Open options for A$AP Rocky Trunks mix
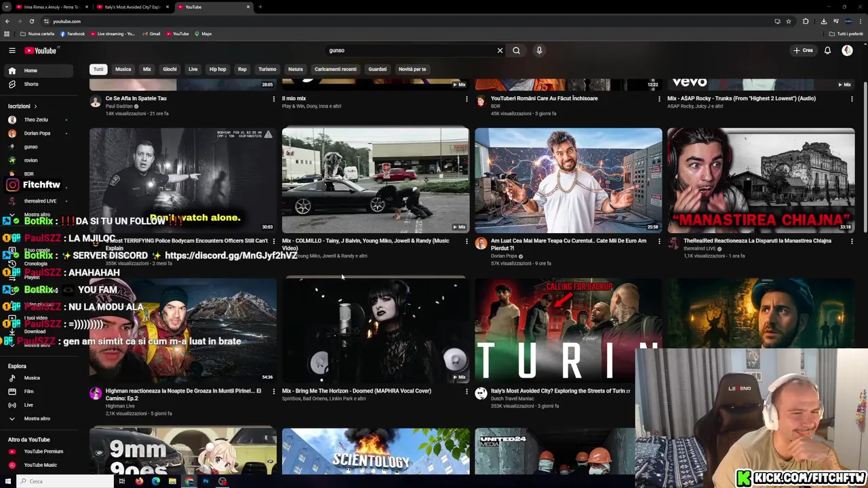Screen dimensions: 868x488 pyautogui.click(x=852, y=99)
